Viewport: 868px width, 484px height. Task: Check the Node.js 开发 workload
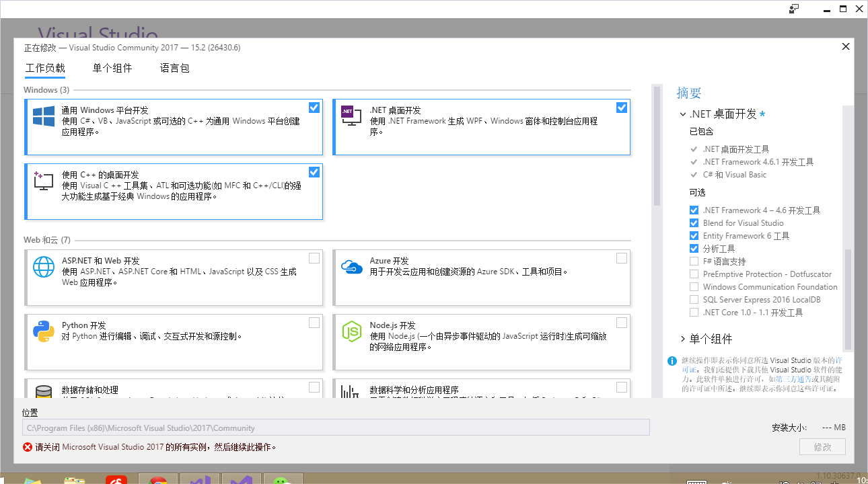click(622, 323)
